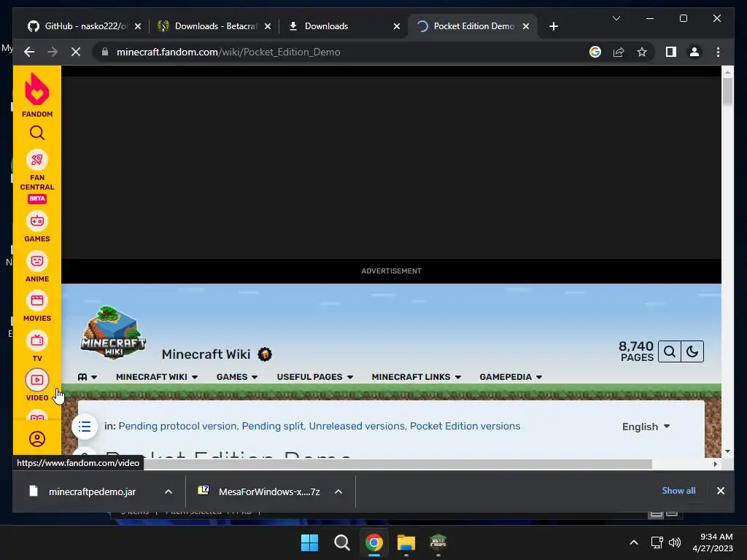This screenshot has height=560, width=747.
Task: Expand MINECRAFT LINKS menu
Action: pos(416,377)
